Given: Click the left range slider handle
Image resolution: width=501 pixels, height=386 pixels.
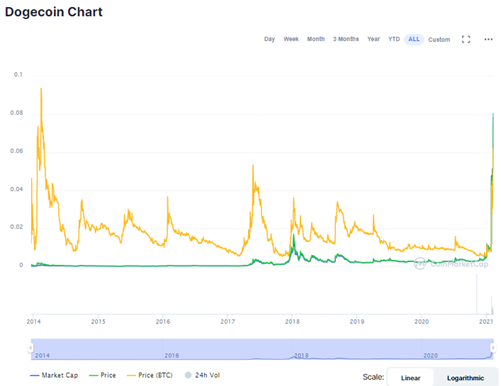Looking at the screenshot, I should point(30,348).
